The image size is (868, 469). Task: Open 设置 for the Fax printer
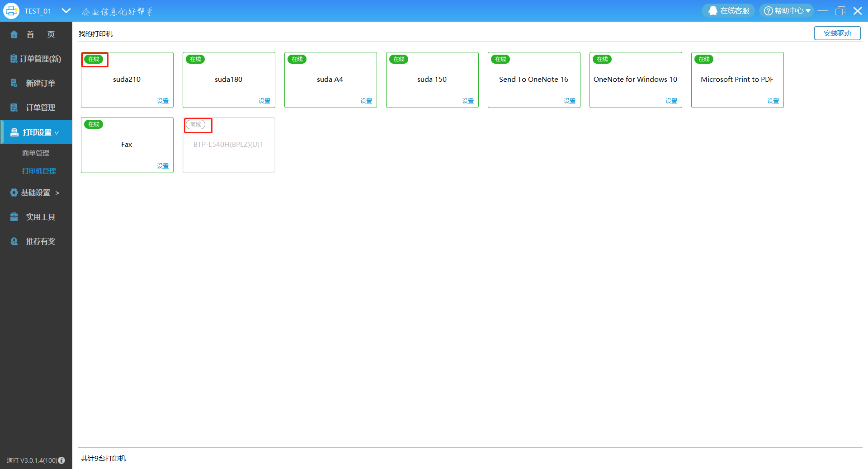point(163,166)
